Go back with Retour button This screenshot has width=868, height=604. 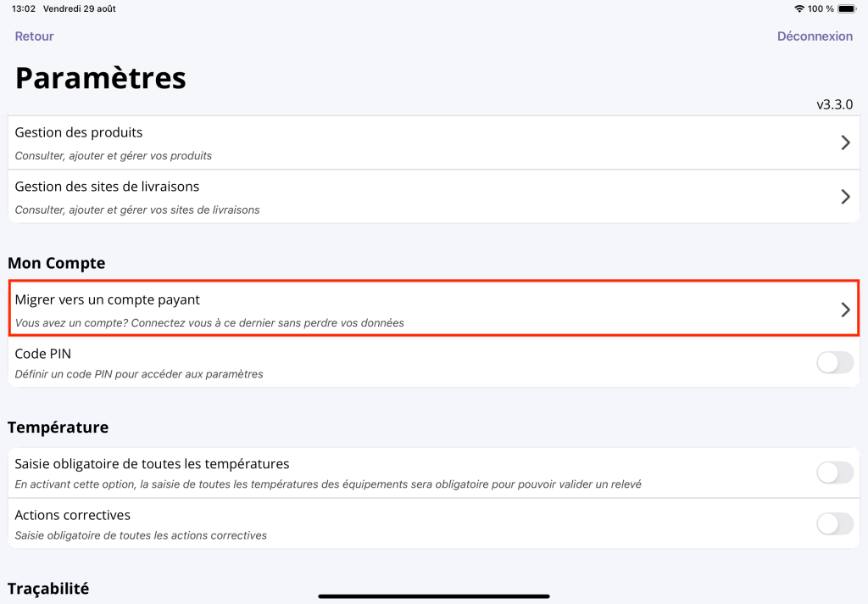tap(35, 36)
